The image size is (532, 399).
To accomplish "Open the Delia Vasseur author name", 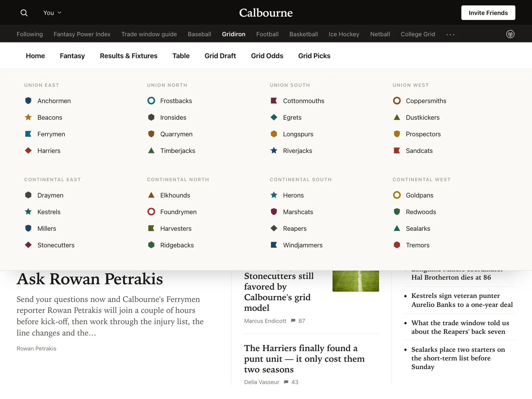I will tap(262, 382).
